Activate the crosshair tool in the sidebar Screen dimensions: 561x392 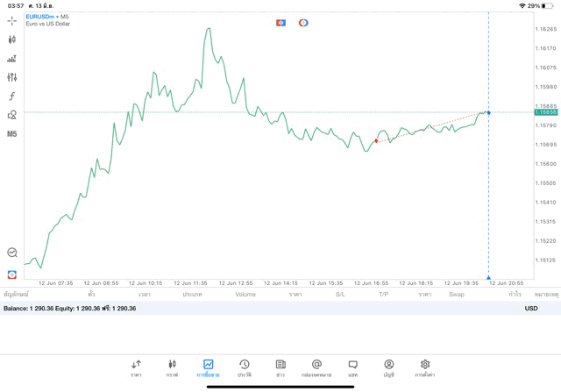click(12, 20)
